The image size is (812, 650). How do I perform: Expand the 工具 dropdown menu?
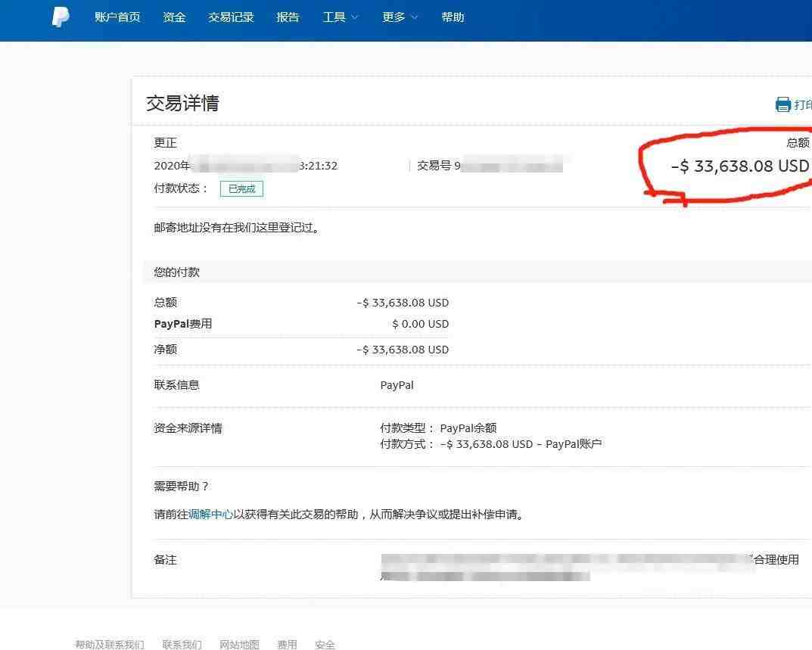(341, 17)
